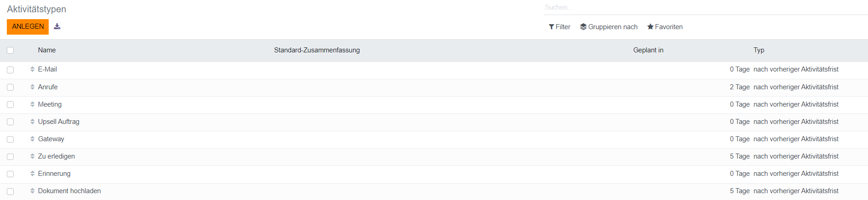Check the E-Mail row checkbox
Screen dimensions: 868x200
(10, 70)
